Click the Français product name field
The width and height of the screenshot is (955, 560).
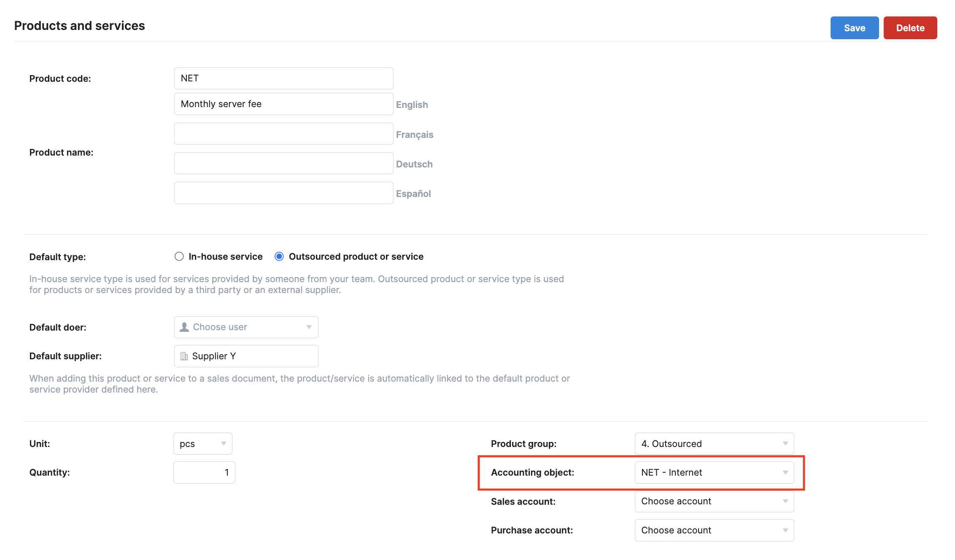click(x=283, y=134)
